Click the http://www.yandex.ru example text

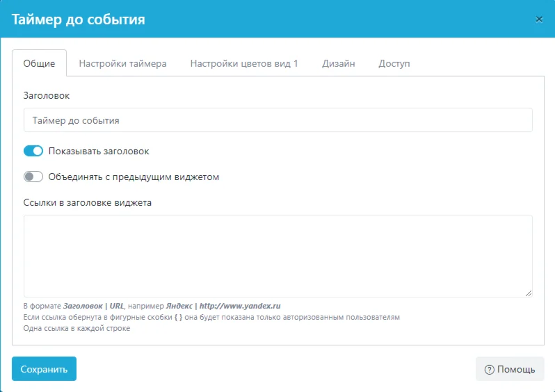point(240,306)
